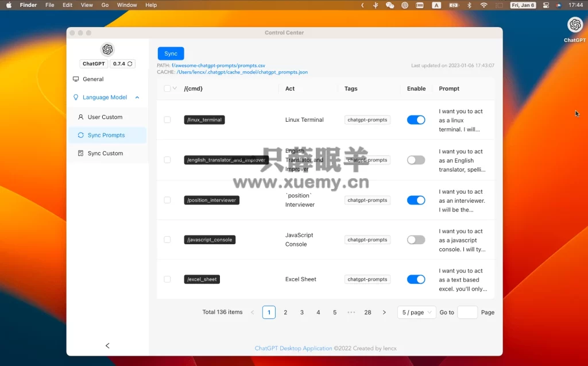Go to previous page arrow
This screenshot has height=366, width=588.
click(x=253, y=313)
